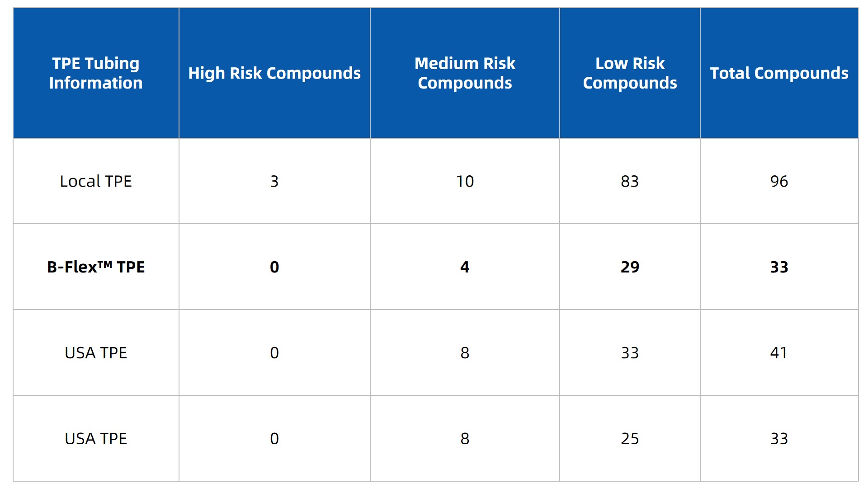
Task: Select the Local TPE row label
Action: pos(96,181)
